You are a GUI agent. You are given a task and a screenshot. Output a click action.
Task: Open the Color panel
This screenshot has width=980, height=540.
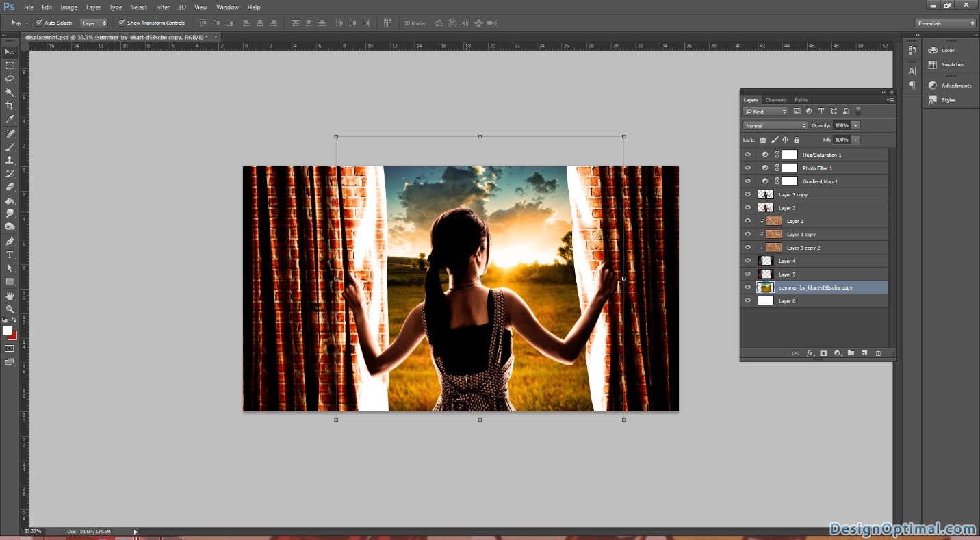[947, 50]
